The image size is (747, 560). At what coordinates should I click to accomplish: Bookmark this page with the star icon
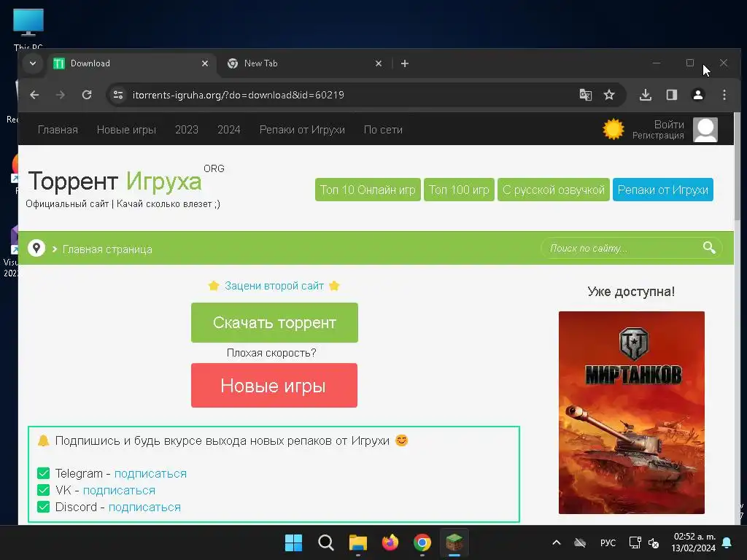point(609,95)
